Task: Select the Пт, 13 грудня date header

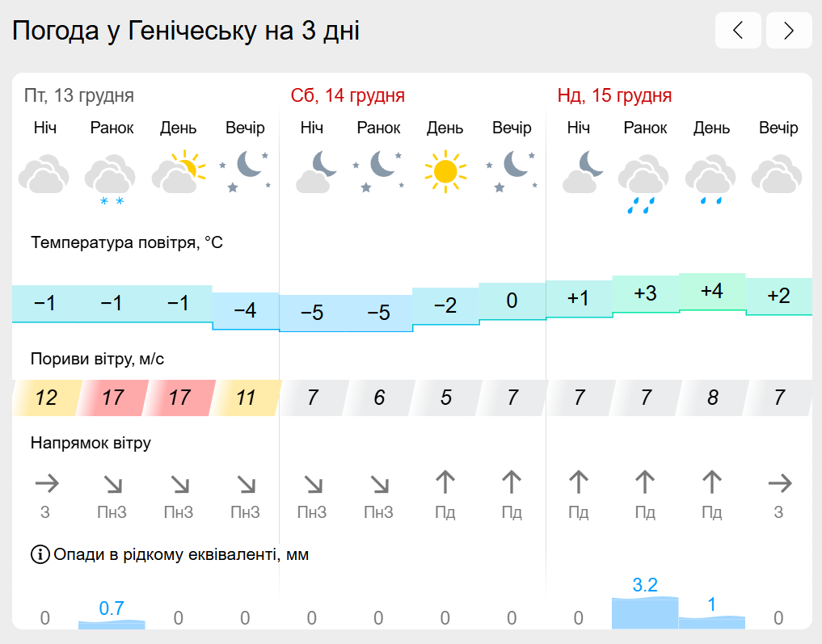Action: point(79,95)
